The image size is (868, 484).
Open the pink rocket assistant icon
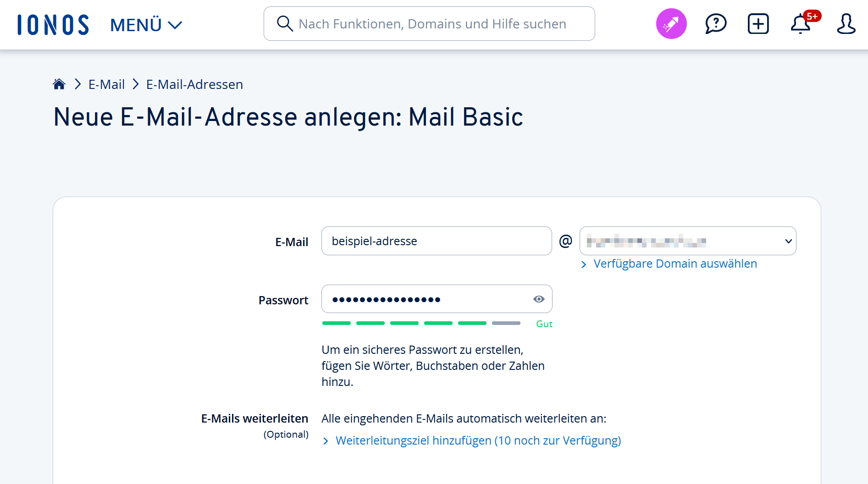click(671, 24)
